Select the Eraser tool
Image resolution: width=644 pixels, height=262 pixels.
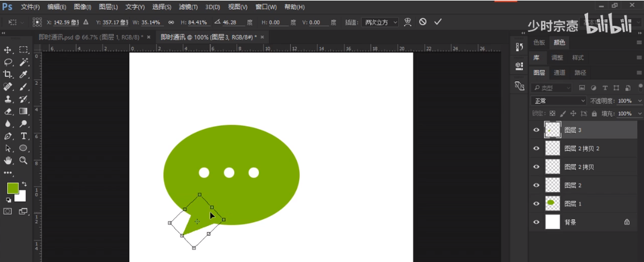(7, 111)
